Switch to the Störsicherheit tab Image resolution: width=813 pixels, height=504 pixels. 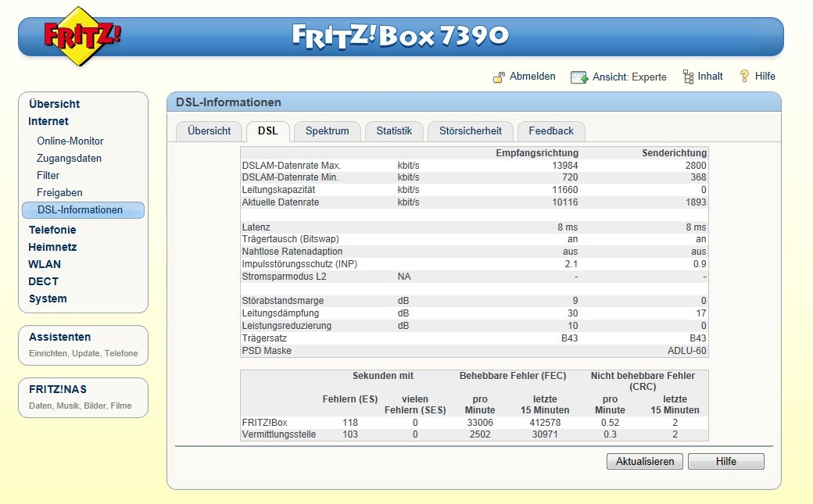click(471, 131)
